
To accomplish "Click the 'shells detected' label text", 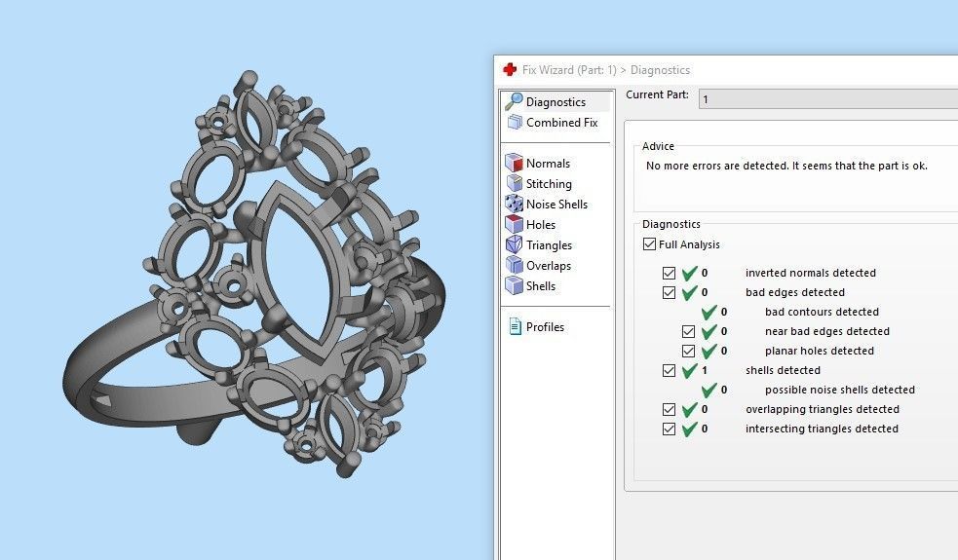I will coord(783,370).
